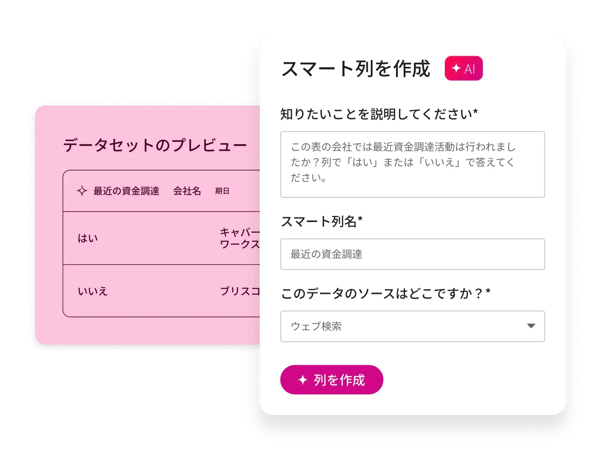Focus the 知りたいことを説明してください text area
Image resolution: width=600 pixels, height=450 pixels.
coord(412,164)
